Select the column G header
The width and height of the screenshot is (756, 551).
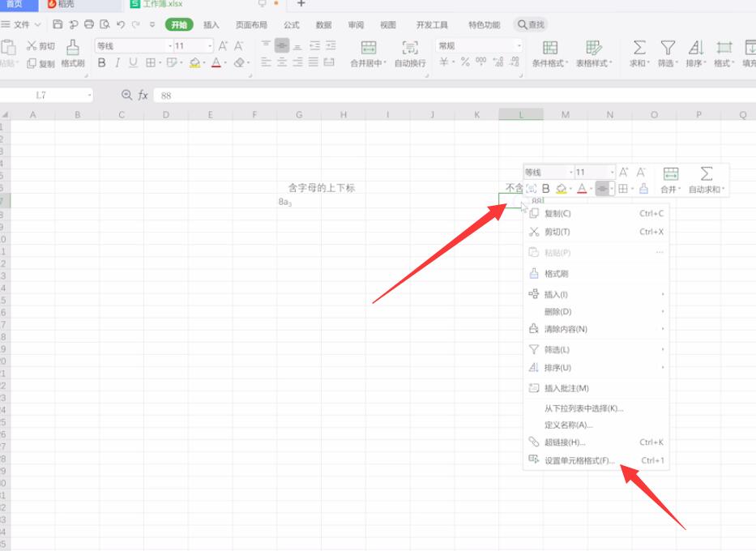(299, 115)
